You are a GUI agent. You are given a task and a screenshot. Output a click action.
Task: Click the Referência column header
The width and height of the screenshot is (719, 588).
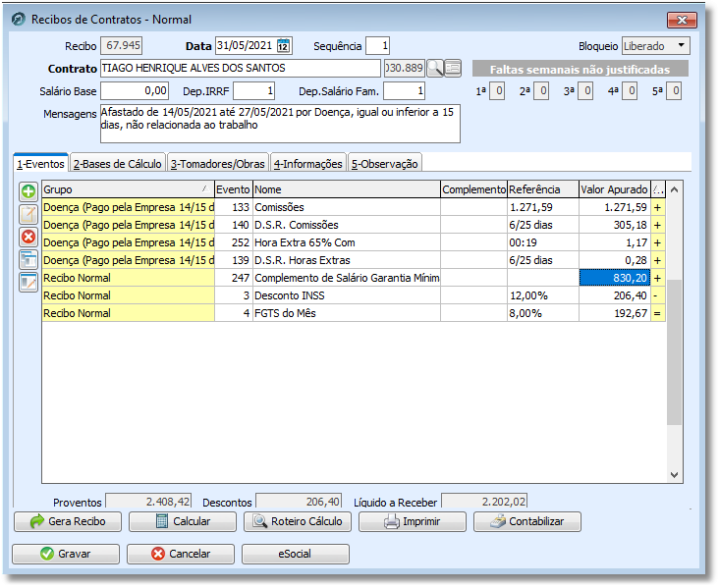point(543,189)
